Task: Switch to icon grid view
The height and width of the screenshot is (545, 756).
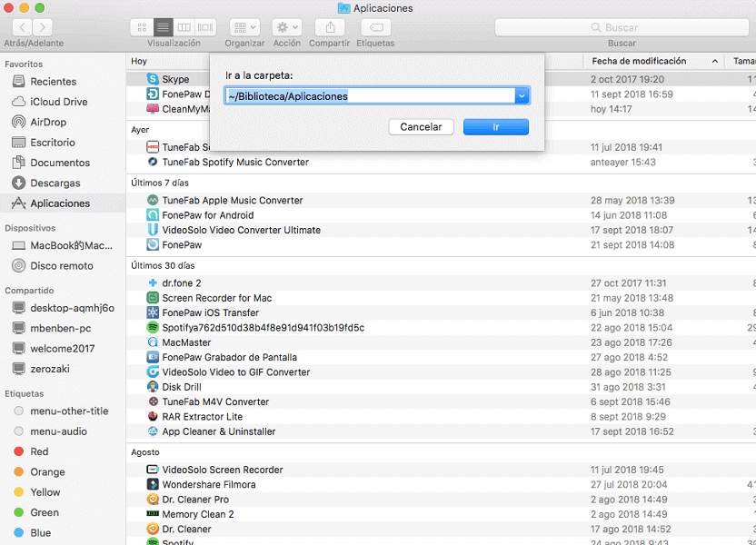Action: [x=142, y=27]
